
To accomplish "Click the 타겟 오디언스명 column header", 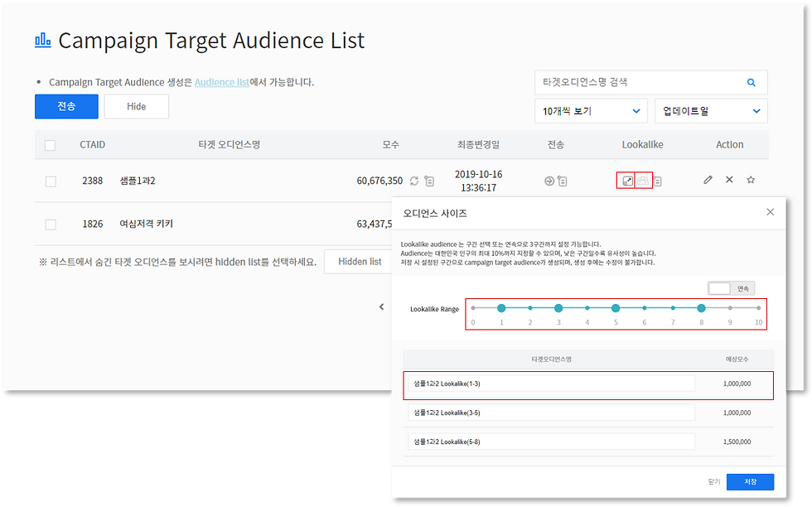I will (x=230, y=144).
